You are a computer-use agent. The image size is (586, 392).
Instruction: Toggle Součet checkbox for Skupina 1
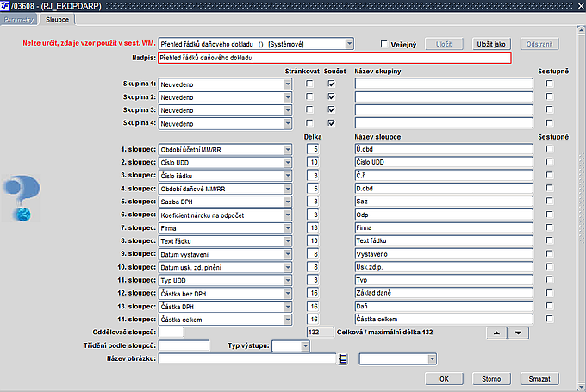coord(331,84)
